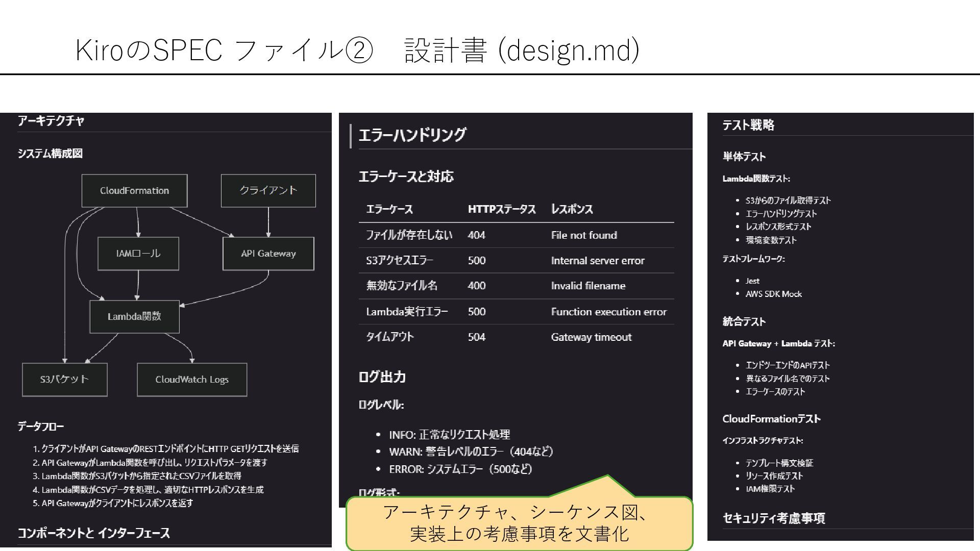The width and height of the screenshot is (980, 551).
Task: Select data flow step 3 about CSVファイルを取得
Action: coord(137,476)
